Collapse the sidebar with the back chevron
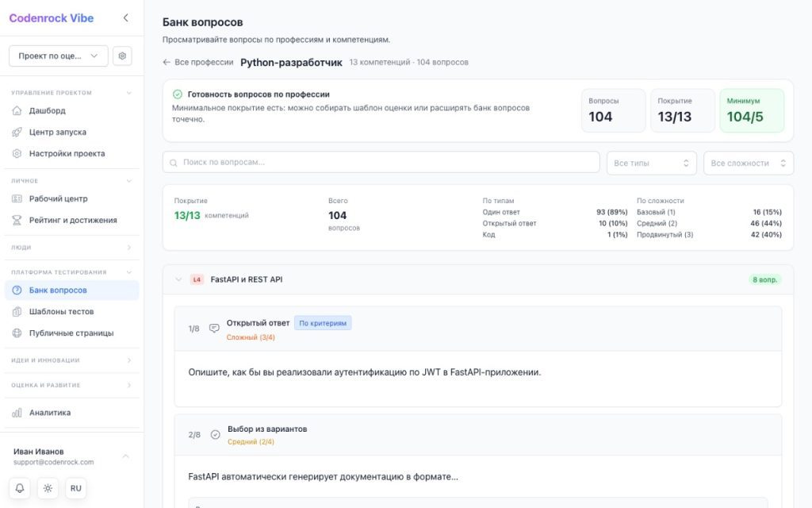812x508 pixels. coord(126,18)
